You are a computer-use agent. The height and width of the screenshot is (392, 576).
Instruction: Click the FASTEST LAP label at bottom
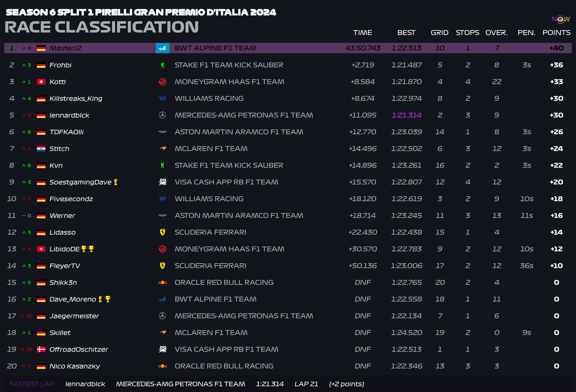tap(32, 384)
